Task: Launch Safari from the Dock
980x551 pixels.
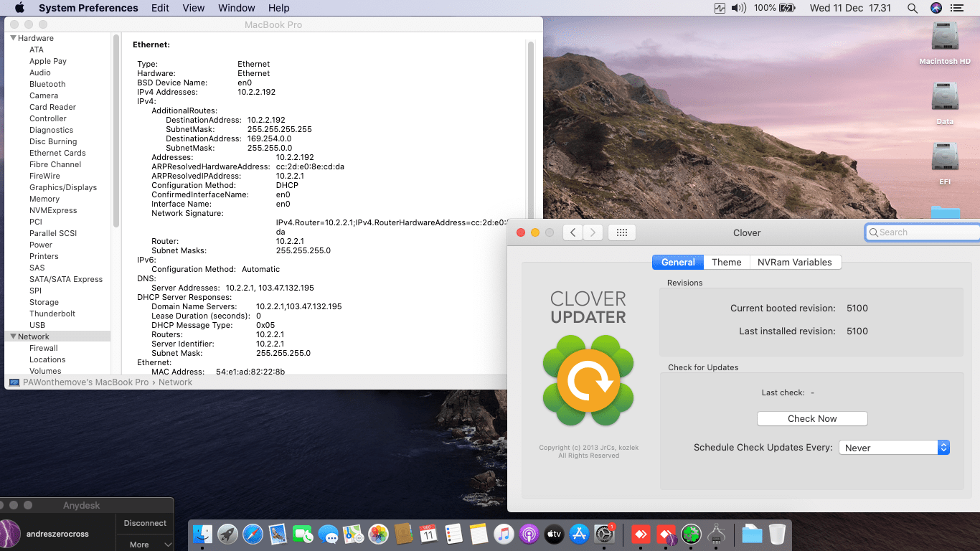Action: click(x=253, y=534)
